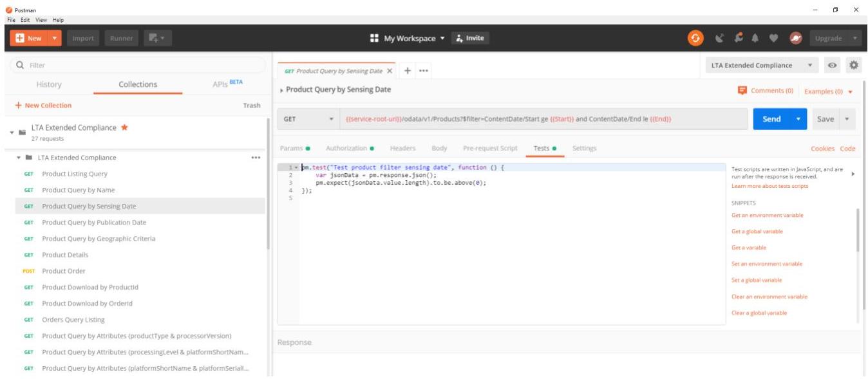
Task: Open new tab with plus icon
Action: (x=408, y=71)
